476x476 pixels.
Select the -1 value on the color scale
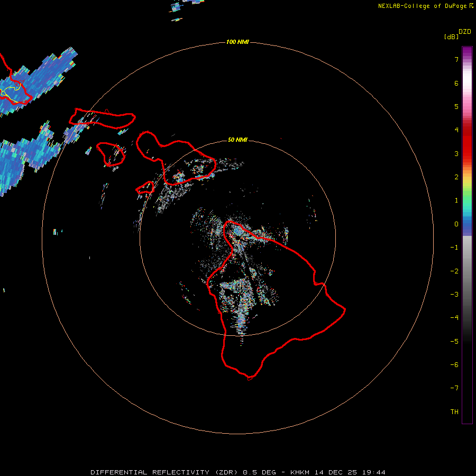click(x=454, y=248)
